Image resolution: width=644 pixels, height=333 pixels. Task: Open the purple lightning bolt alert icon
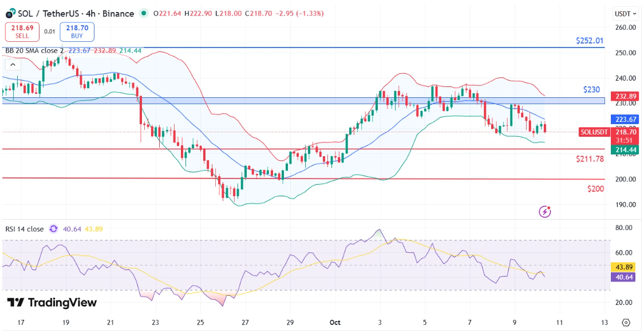pyautogui.click(x=545, y=212)
